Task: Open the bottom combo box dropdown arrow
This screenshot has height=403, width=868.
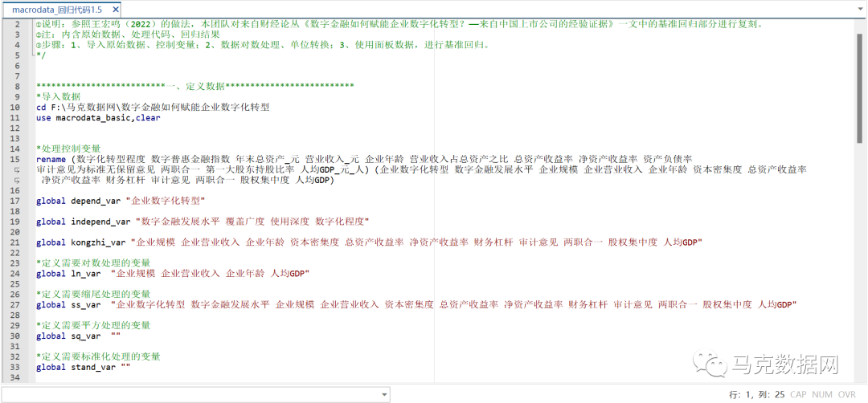Action: [x=384, y=395]
